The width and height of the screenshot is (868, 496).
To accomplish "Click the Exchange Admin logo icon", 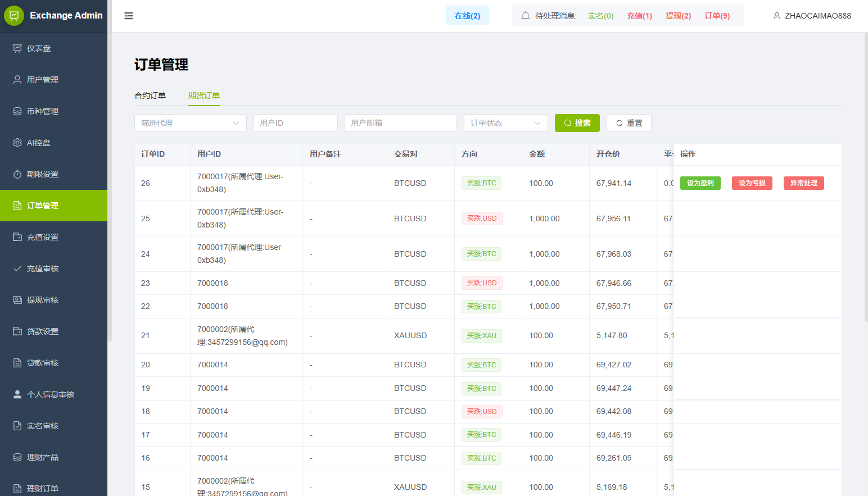I will click(x=14, y=16).
